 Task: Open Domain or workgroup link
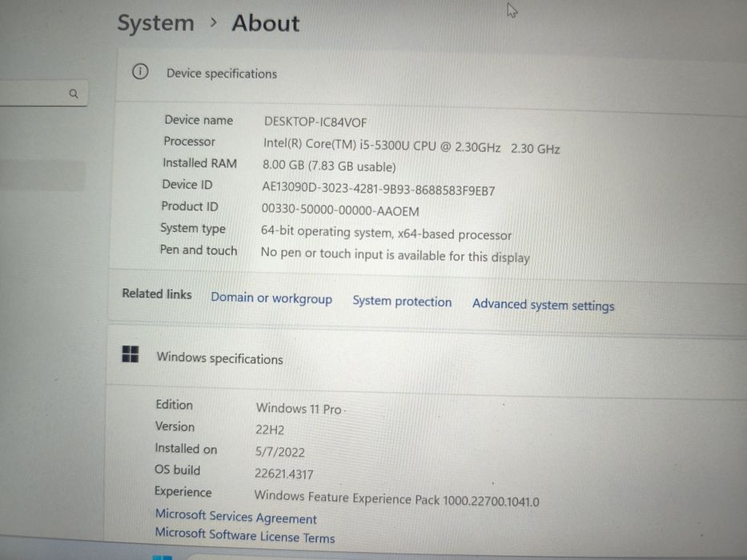(x=271, y=298)
